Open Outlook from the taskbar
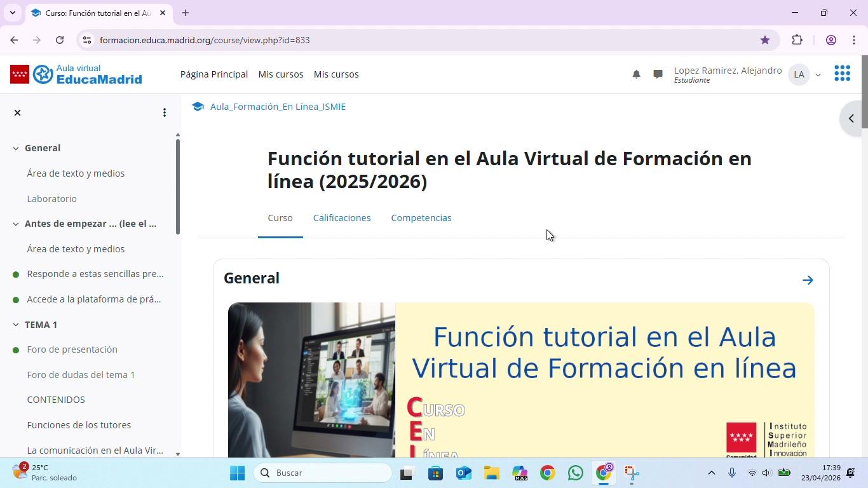 (464, 473)
